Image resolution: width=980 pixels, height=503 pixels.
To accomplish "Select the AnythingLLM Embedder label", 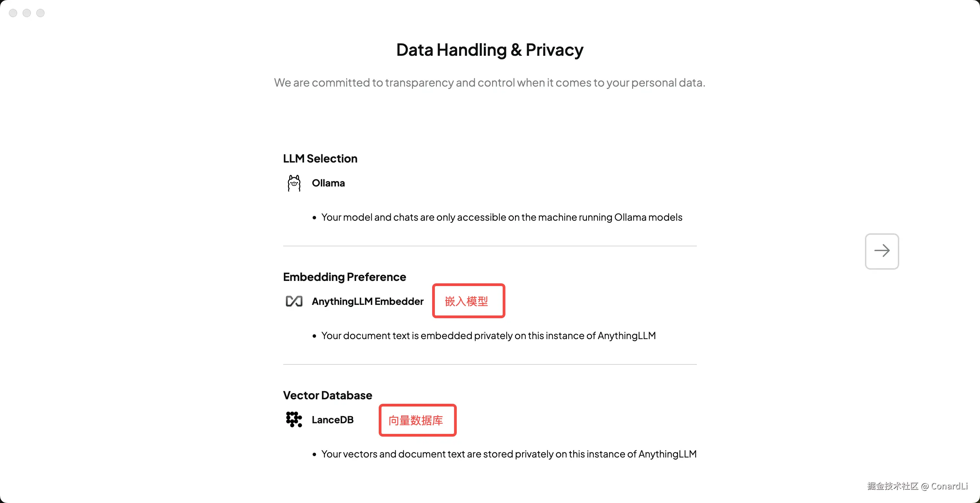I will pos(367,301).
